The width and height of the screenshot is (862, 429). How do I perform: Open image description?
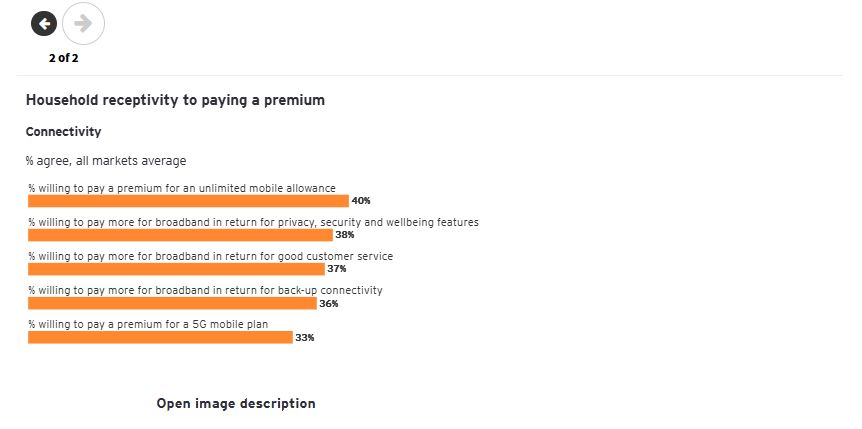coord(236,404)
